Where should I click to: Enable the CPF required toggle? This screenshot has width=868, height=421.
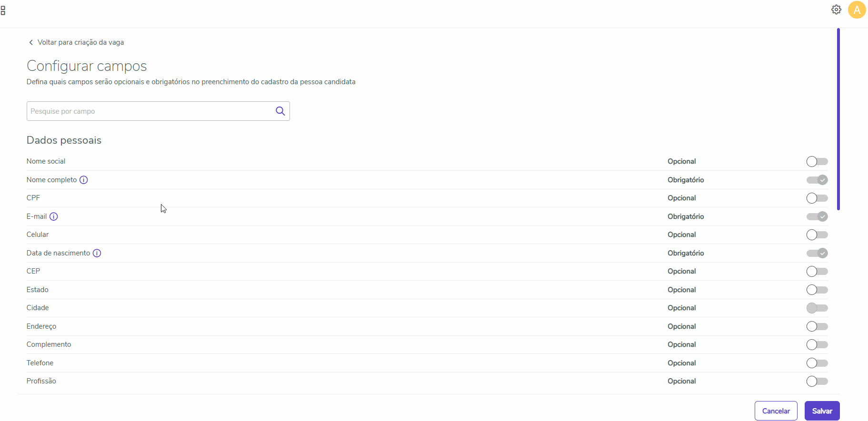pyautogui.click(x=817, y=198)
